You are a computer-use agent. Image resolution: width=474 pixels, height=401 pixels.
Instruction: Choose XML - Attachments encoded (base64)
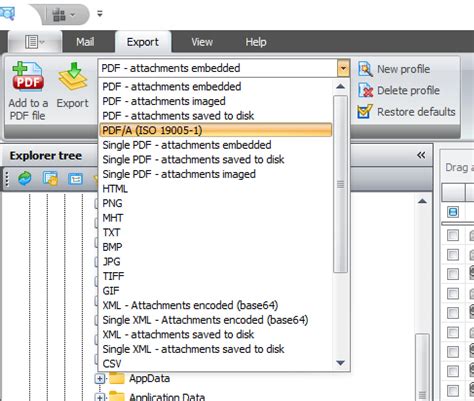click(x=215, y=305)
